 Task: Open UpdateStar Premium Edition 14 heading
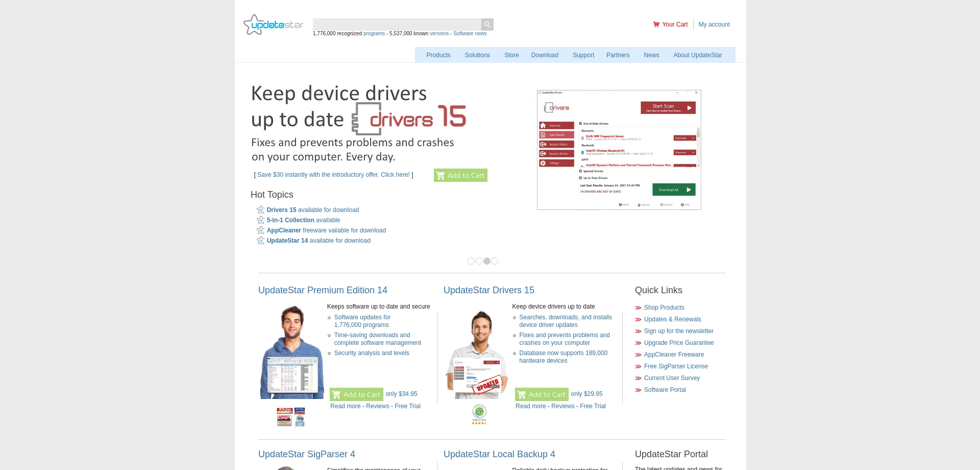[323, 290]
